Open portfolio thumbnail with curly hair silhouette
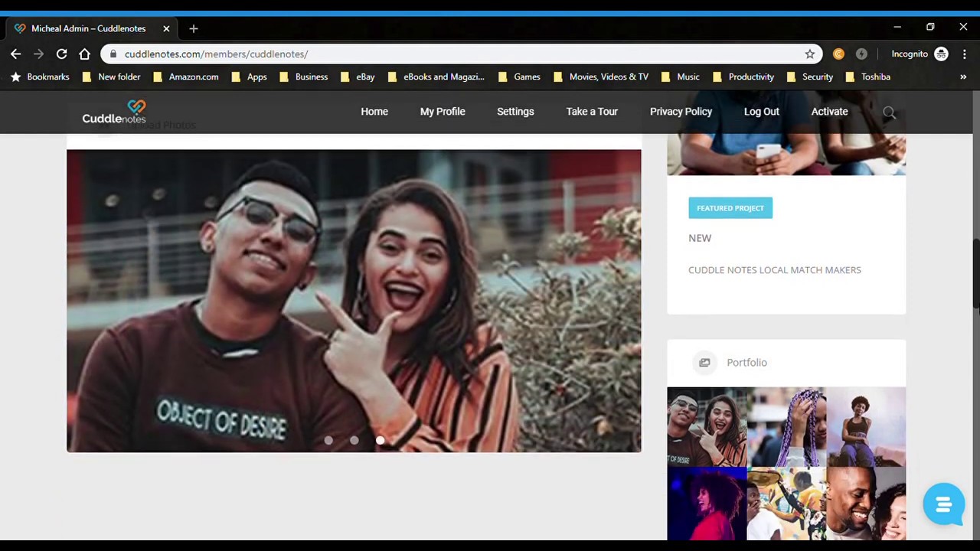Viewport: 980px width, 551px height. tap(706, 504)
